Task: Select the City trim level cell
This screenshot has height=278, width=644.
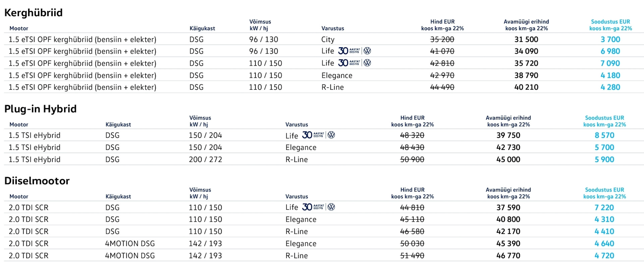Action: [x=328, y=40]
